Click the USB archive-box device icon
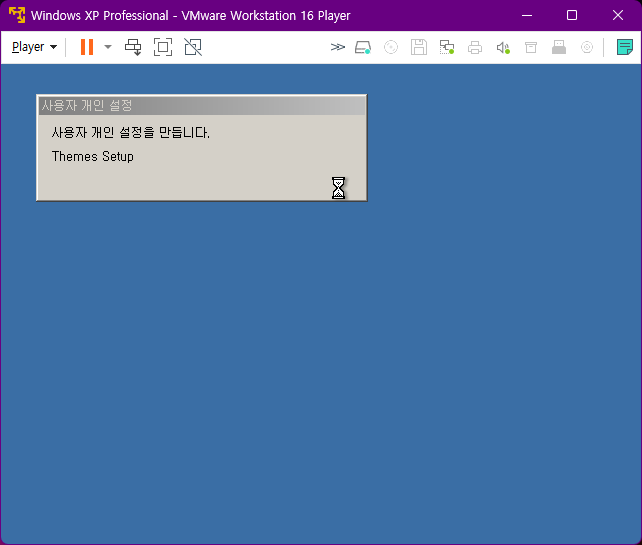Image resolution: width=642 pixels, height=545 pixels. coord(531,47)
